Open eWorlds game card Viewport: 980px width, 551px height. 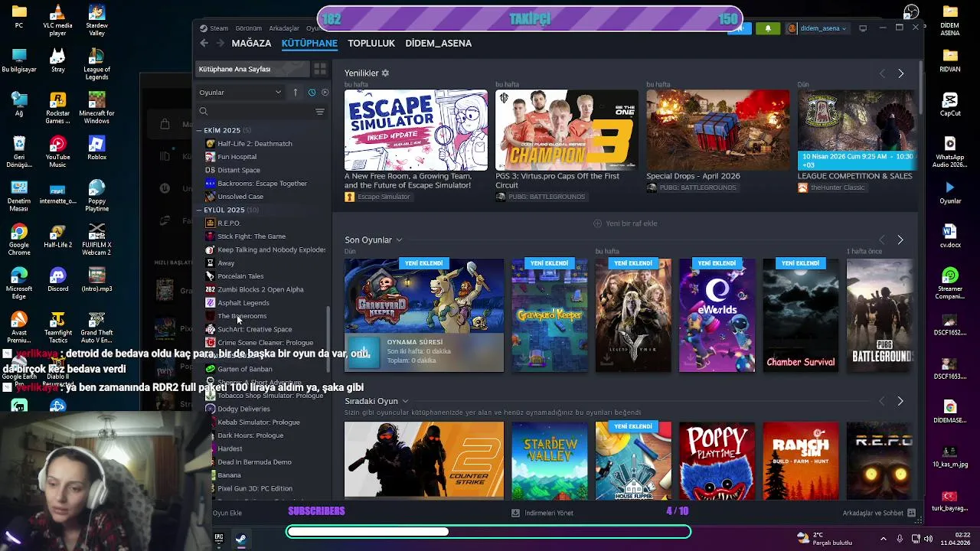pyautogui.click(x=717, y=315)
